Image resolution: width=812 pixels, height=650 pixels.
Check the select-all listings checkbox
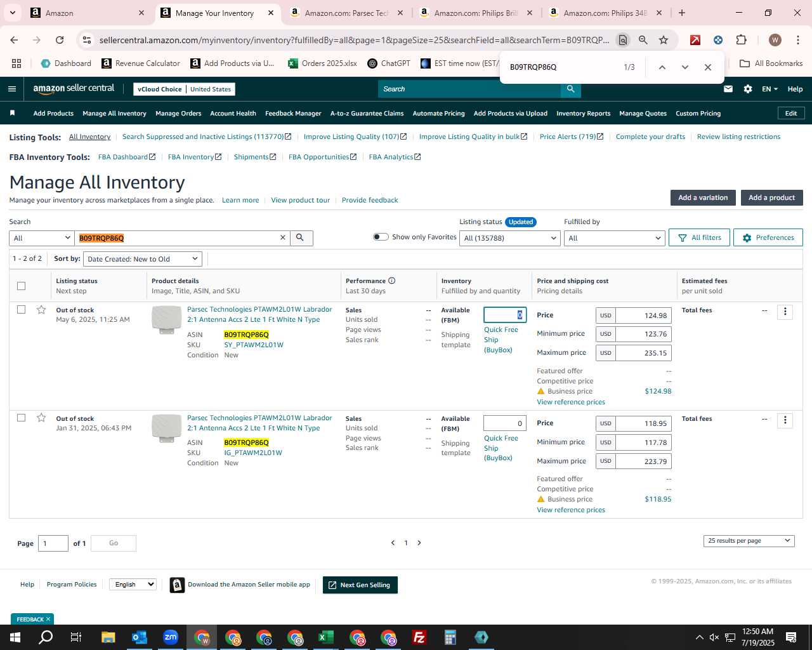click(21, 286)
